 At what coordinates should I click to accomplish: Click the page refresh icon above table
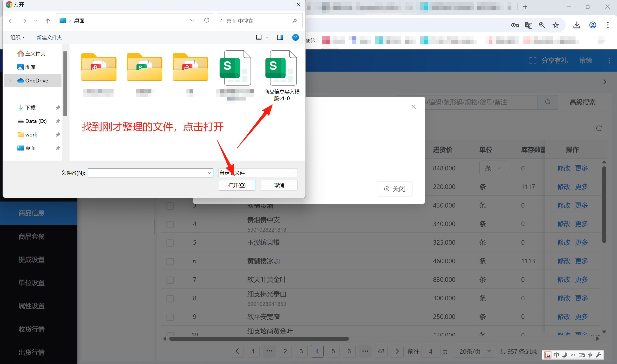tap(599, 128)
